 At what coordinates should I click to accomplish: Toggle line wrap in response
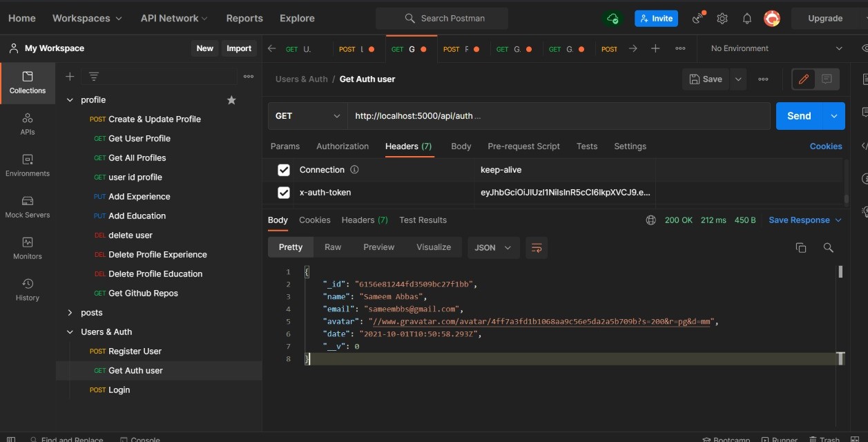pyautogui.click(x=537, y=248)
